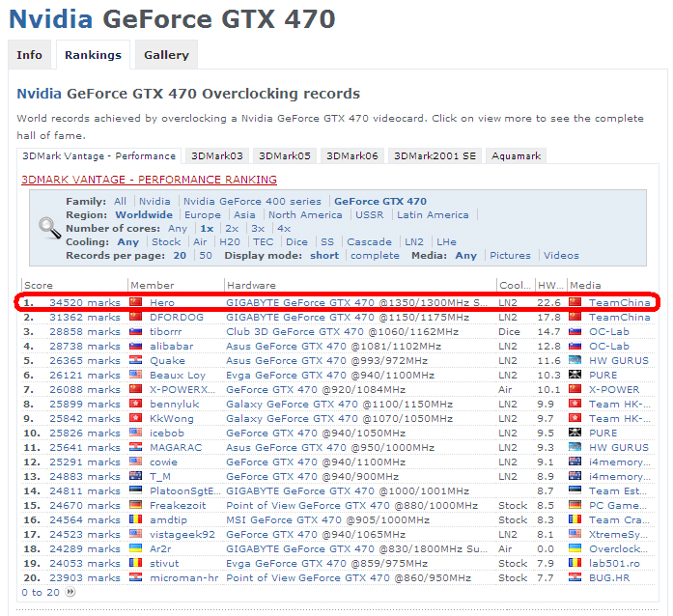The width and height of the screenshot is (673, 616).
Task: Filter region by USSR
Action: [x=369, y=214]
